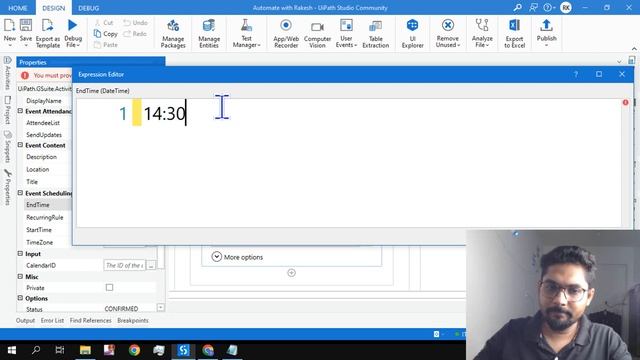Run Debug File play button

73,25
